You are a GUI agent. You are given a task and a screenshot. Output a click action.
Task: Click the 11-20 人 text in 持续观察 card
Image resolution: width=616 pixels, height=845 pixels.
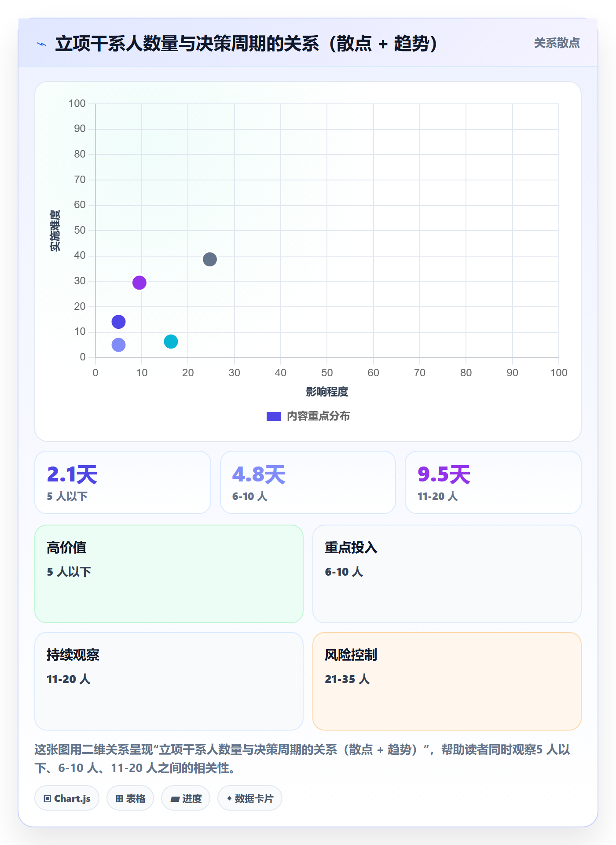point(69,679)
